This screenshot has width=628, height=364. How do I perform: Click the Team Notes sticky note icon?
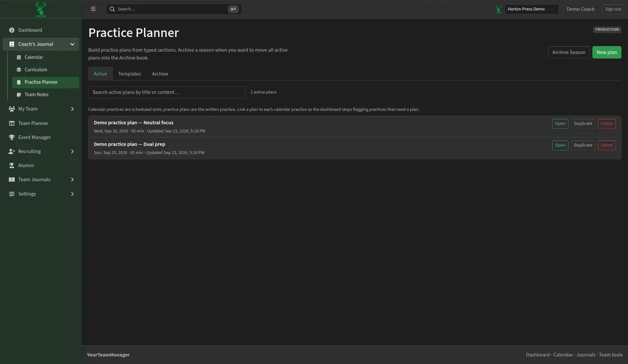pos(19,95)
